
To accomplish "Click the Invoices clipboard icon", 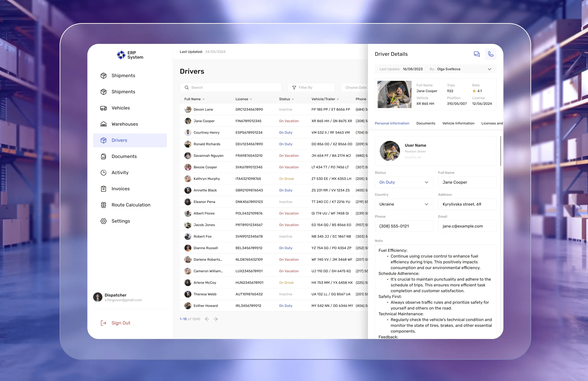I will click(104, 189).
